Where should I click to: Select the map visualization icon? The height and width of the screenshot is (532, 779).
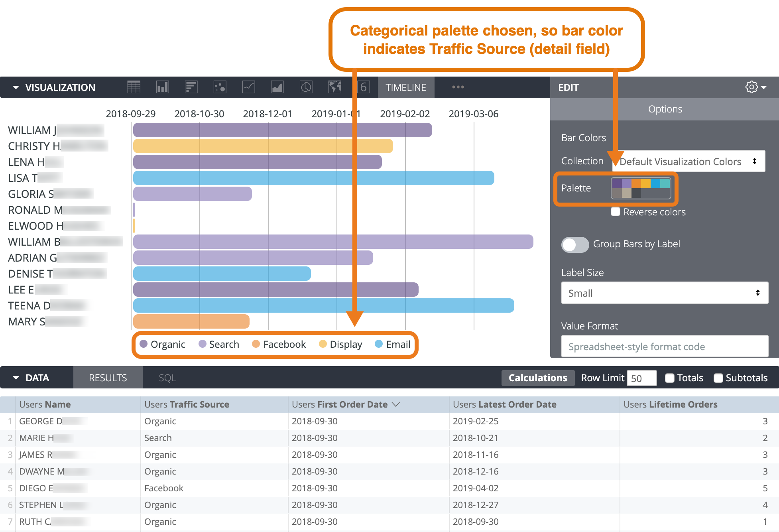pyautogui.click(x=334, y=87)
